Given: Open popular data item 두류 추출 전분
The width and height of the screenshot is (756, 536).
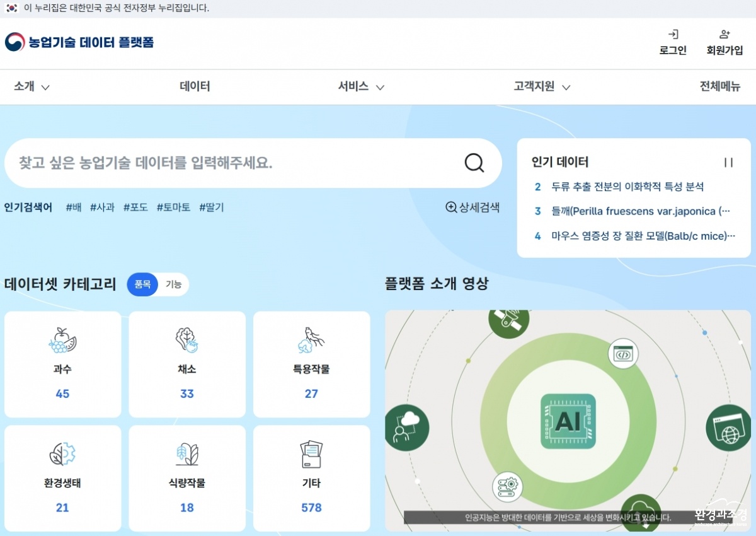Looking at the screenshot, I should (x=627, y=187).
